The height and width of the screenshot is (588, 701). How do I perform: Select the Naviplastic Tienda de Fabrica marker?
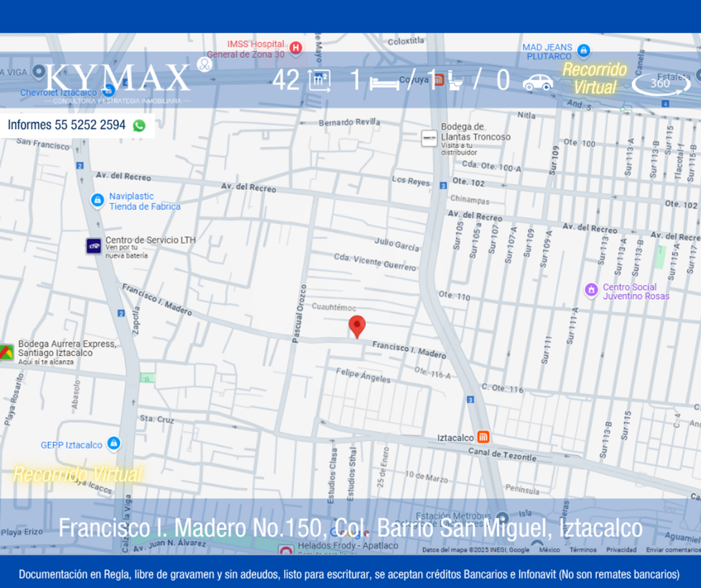click(98, 200)
